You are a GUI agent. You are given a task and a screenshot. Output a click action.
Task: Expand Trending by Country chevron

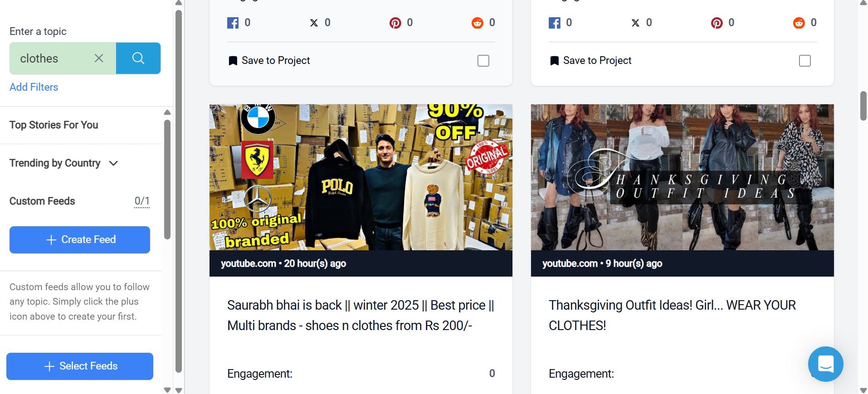click(113, 163)
